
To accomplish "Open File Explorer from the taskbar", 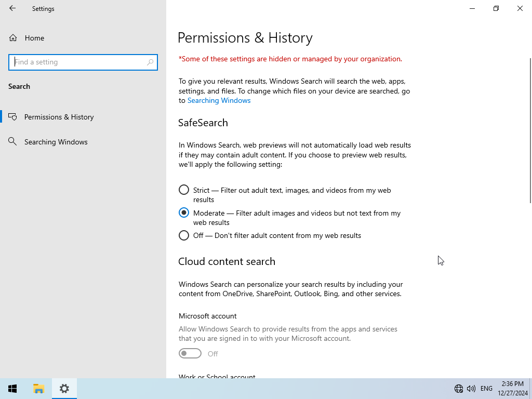I will [x=38, y=389].
